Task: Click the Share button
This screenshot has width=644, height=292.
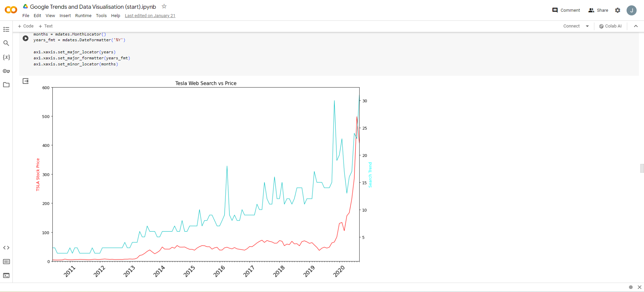Action: [x=598, y=10]
